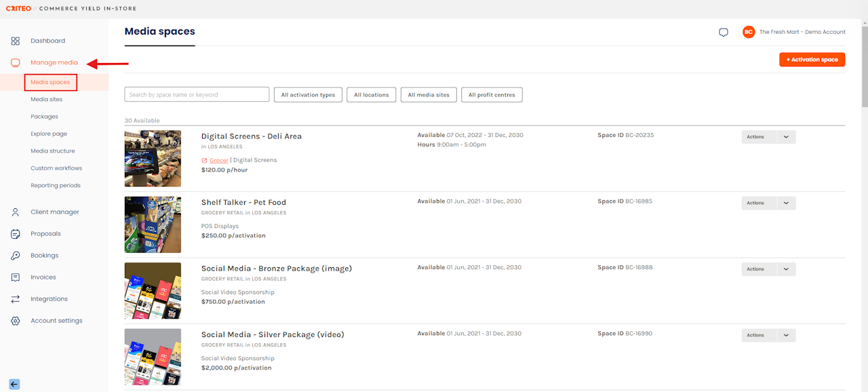Go to Packages in sidebar
Screen dimensions: 868x392
[x=44, y=117]
